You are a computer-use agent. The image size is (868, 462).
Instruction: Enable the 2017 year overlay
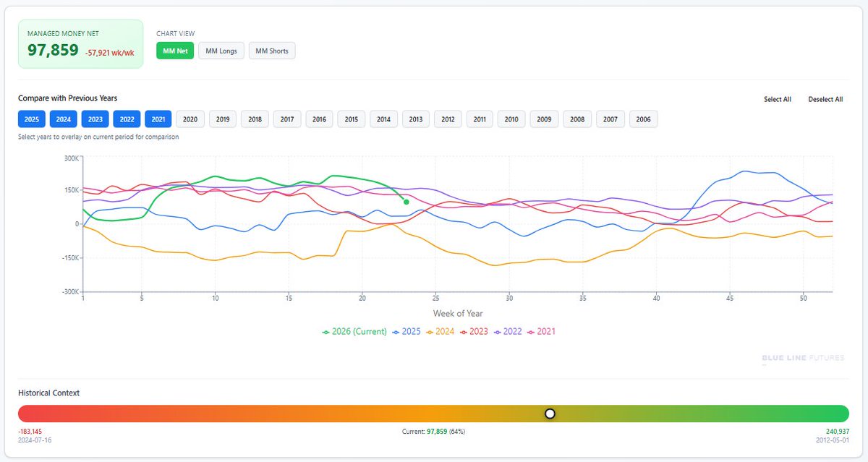coord(287,119)
